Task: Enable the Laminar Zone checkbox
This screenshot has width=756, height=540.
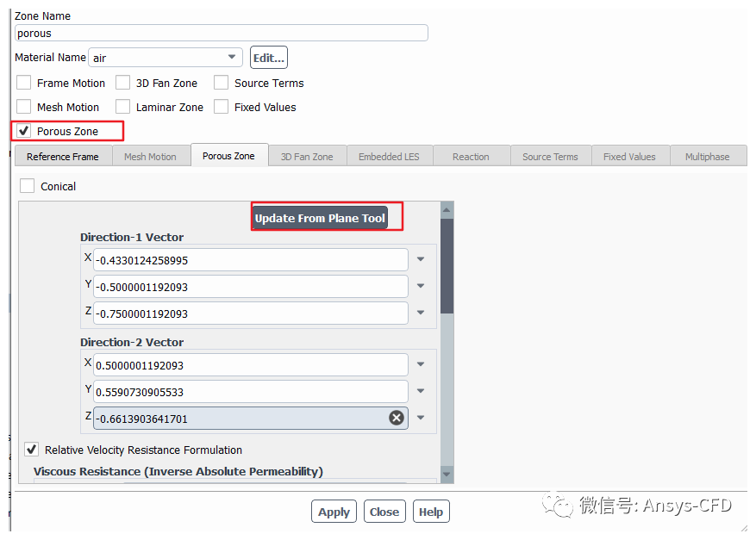Action: pos(123,107)
